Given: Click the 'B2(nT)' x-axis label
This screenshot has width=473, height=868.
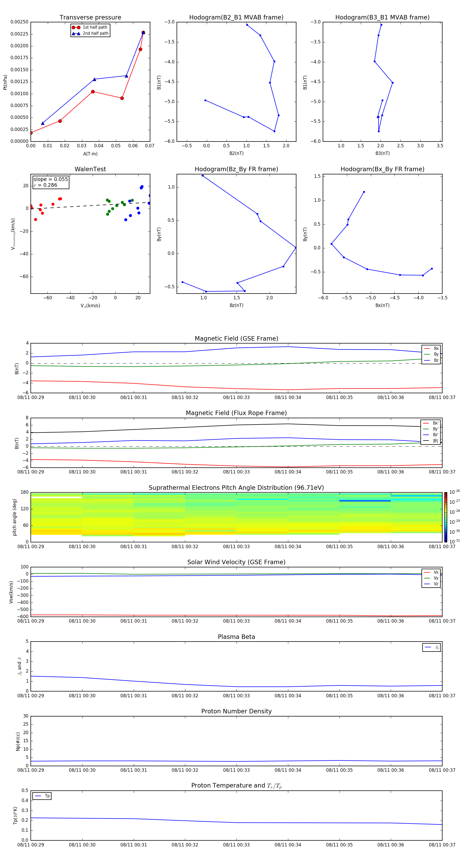Looking at the screenshot, I should tap(236, 153).
